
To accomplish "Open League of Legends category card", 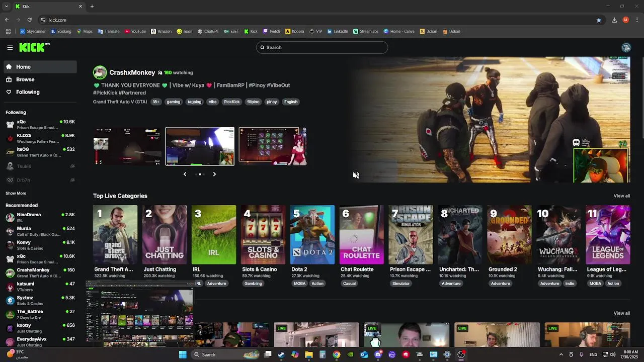I will tap(608, 235).
